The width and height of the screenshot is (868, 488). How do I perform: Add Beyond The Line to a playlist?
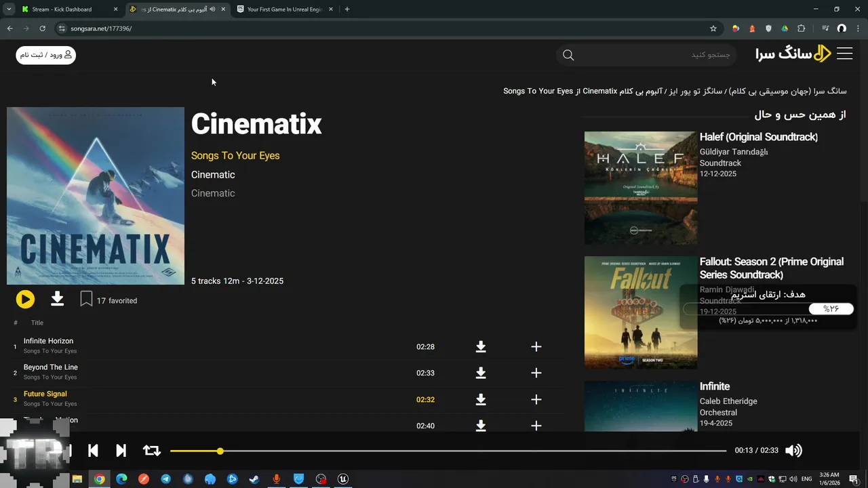(x=536, y=373)
